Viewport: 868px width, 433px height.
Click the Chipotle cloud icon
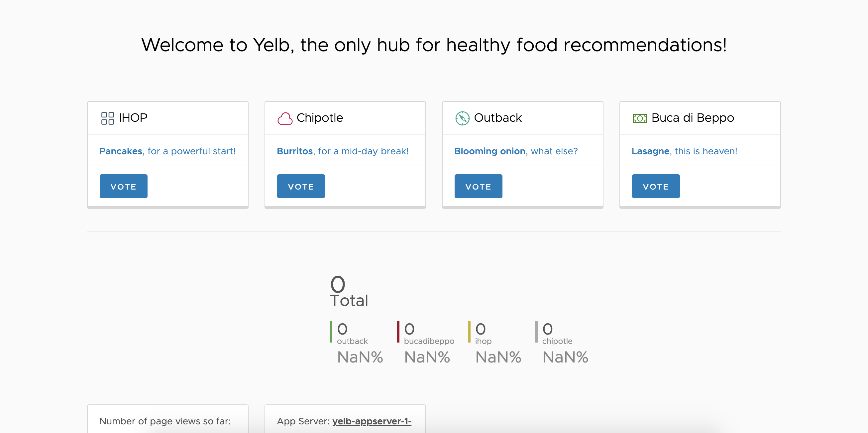(x=285, y=118)
